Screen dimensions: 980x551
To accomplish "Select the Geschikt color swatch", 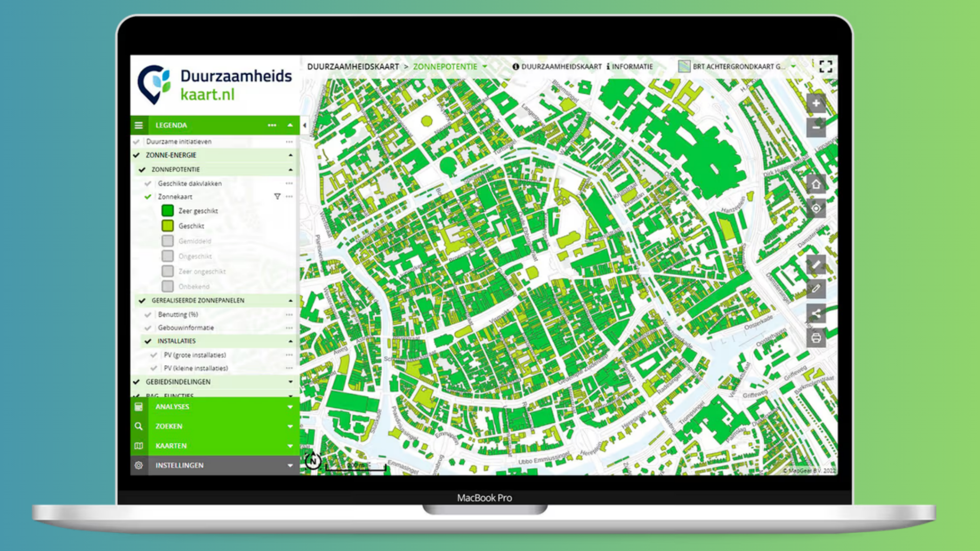I will tap(167, 226).
